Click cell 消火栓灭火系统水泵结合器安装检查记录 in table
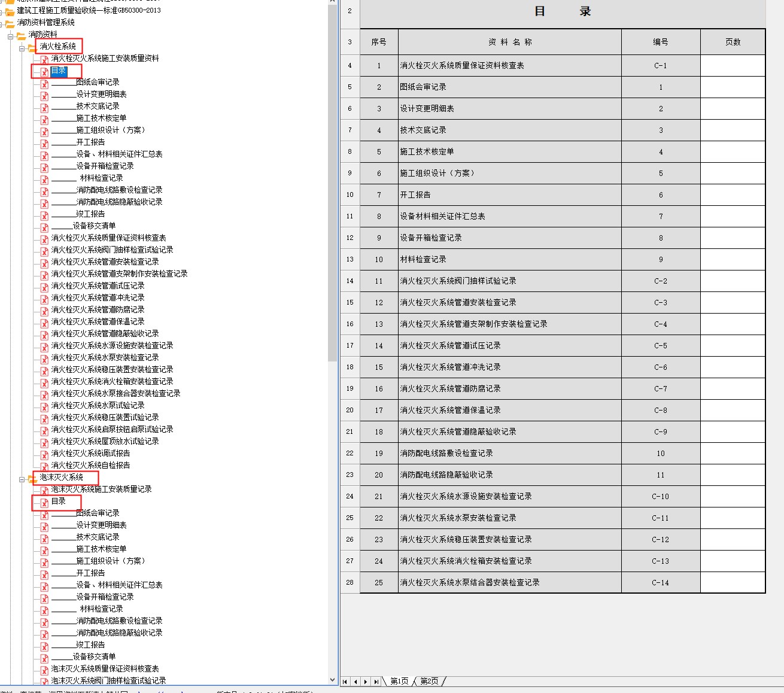 [510, 583]
